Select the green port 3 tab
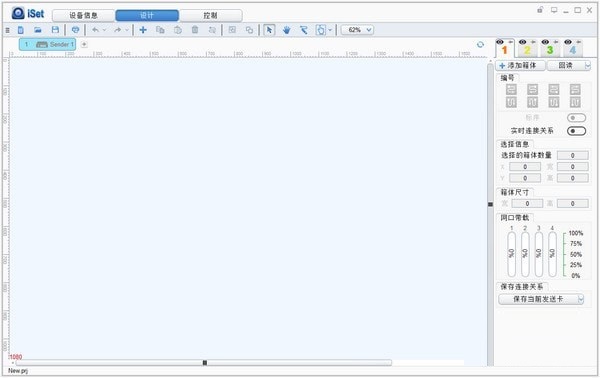Viewport: 600px width, 378px height. point(550,50)
